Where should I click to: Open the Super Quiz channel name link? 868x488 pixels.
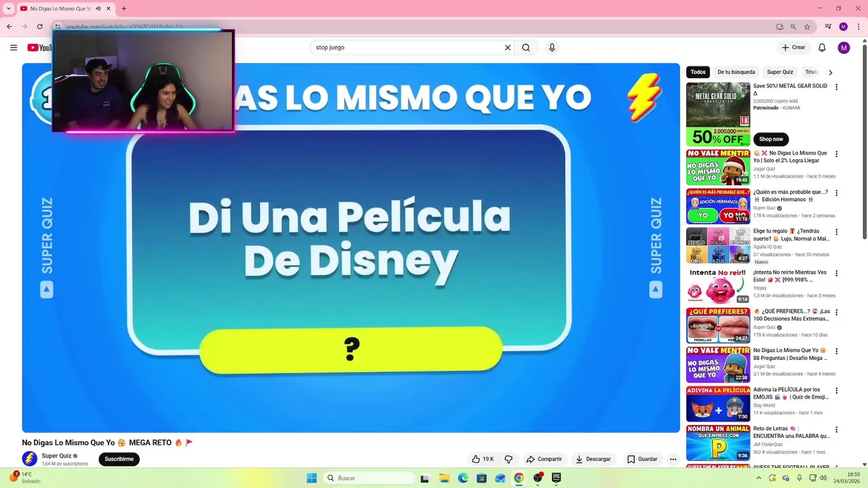click(56, 455)
